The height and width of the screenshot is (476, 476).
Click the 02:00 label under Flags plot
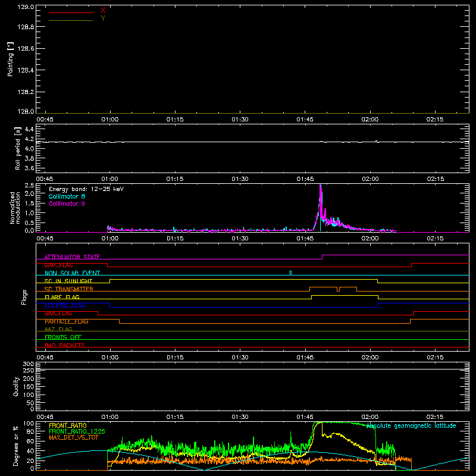pyautogui.click(x=370, y=358)
